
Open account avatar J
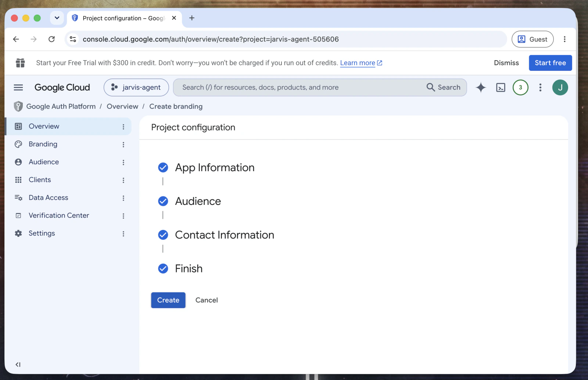(x=560, y=87)
